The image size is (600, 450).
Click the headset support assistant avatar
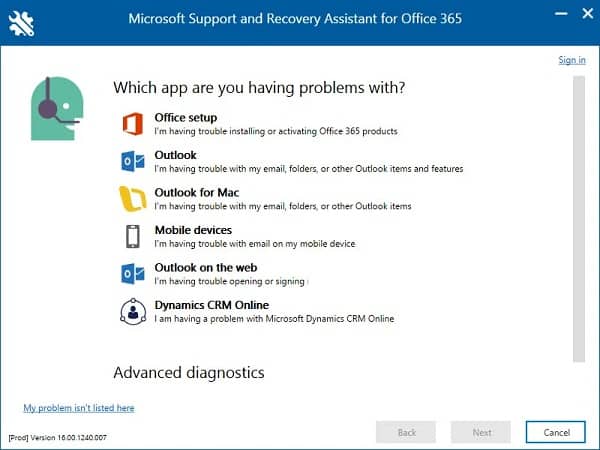click(57, 108)
